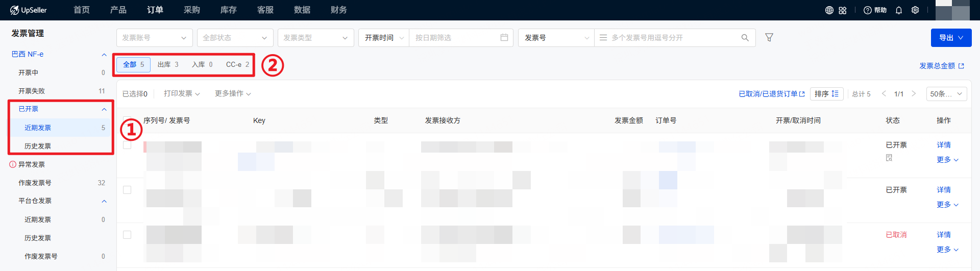Check the first invoice row checkbox
Screen dimensions: 980x271
pos(127,145)
